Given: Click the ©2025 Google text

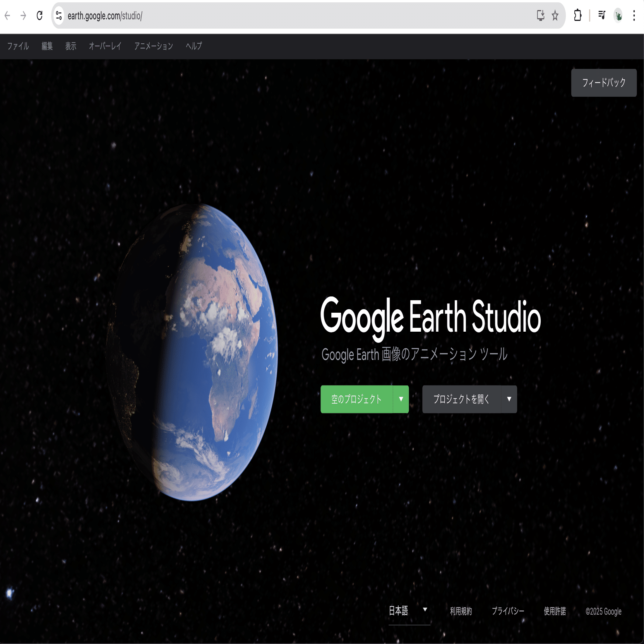Looking at the screenshot, I should click(603, 611).
